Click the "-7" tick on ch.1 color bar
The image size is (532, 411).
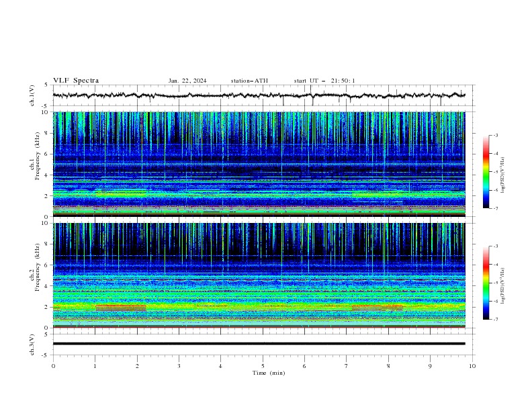tap(496, 208)
